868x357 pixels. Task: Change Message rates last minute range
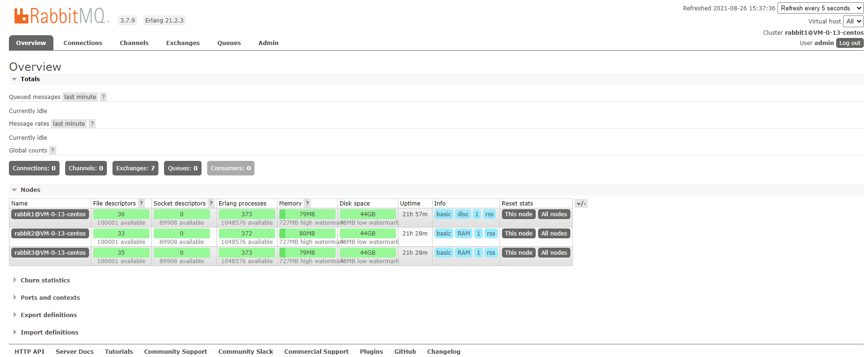tap(69, 124)
